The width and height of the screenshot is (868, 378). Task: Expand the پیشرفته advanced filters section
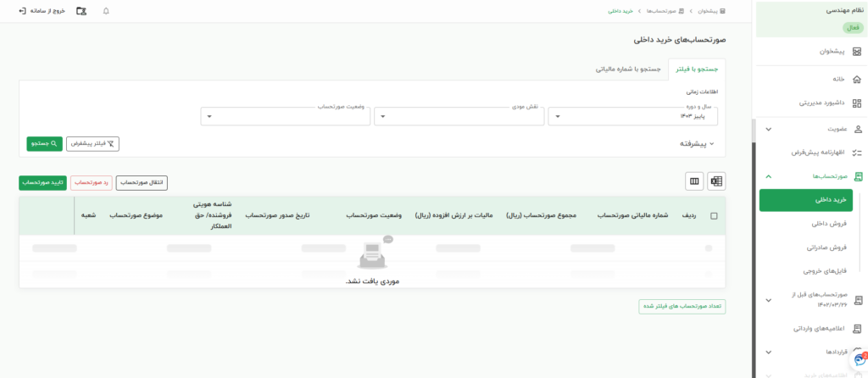(697, 144)
